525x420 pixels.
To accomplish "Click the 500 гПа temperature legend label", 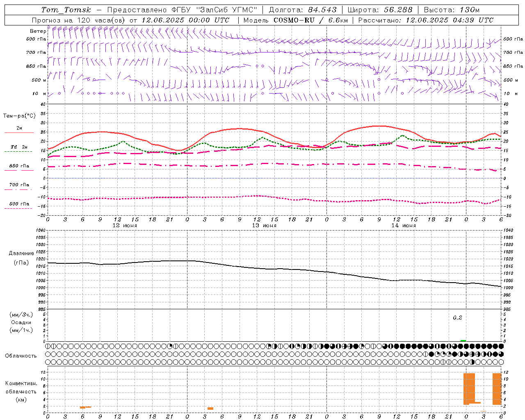I will (x=19, y=204).
